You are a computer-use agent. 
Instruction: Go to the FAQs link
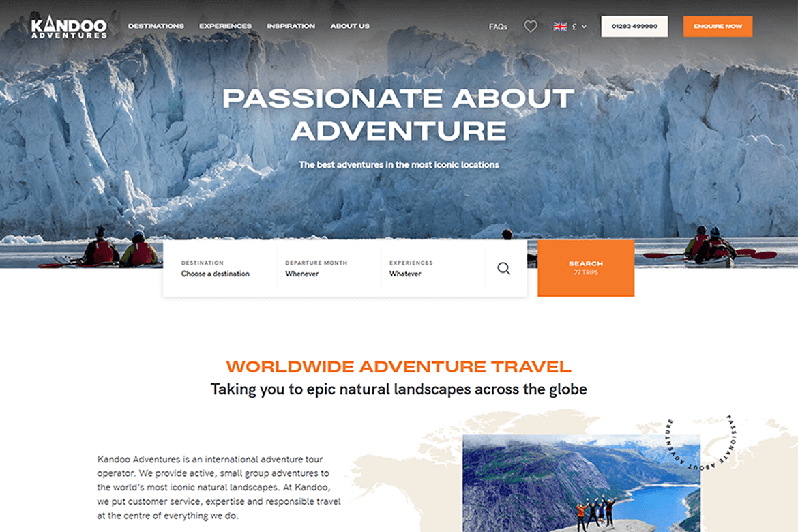click(498, 27)
